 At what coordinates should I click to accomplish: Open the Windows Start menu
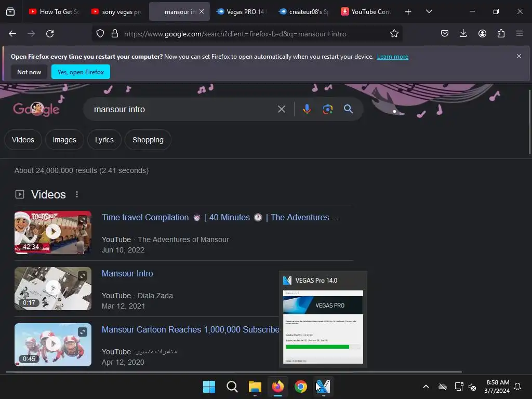pyautogui.click(x=209, y=387)
